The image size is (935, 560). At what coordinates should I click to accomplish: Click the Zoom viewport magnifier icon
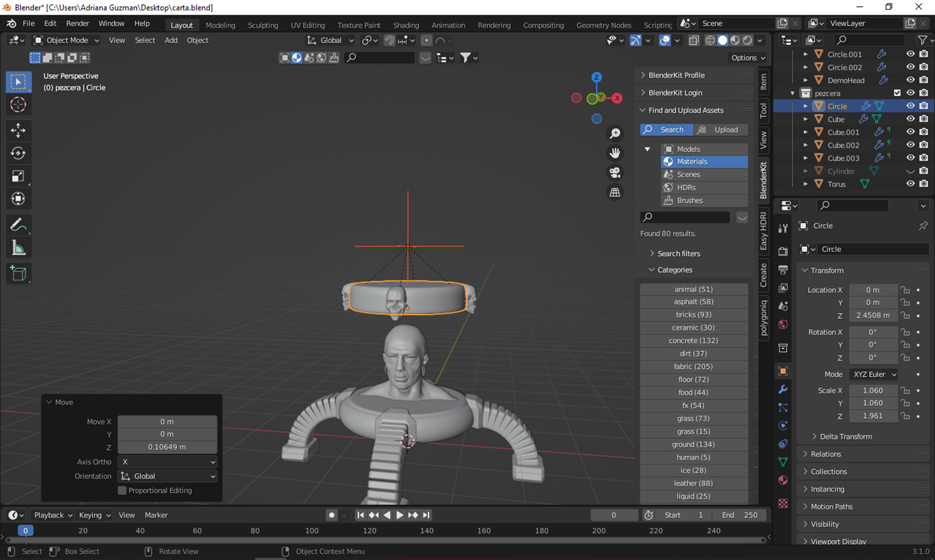615,133
